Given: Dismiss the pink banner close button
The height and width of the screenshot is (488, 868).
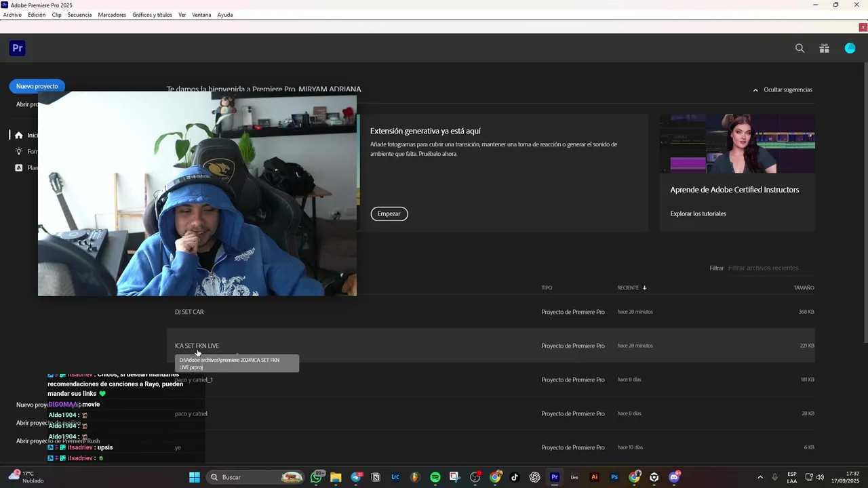Looking at the screenshot, I should (x=863, y=27).
